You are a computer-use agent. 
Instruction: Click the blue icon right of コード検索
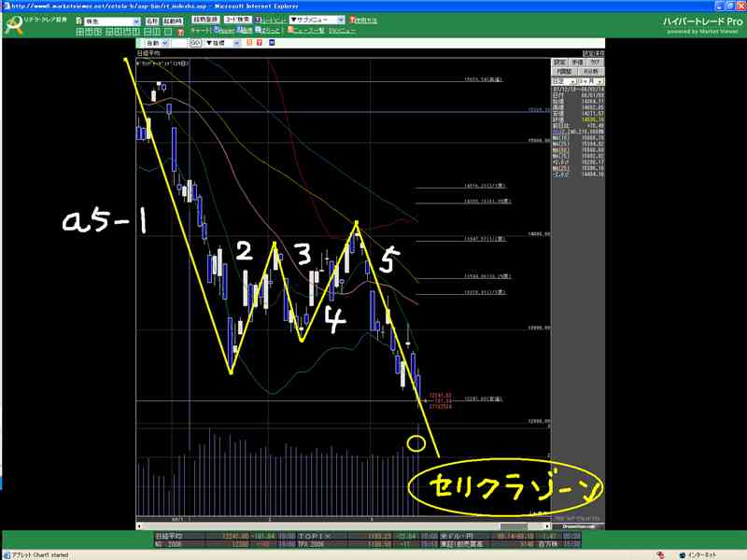coord(258,20)
